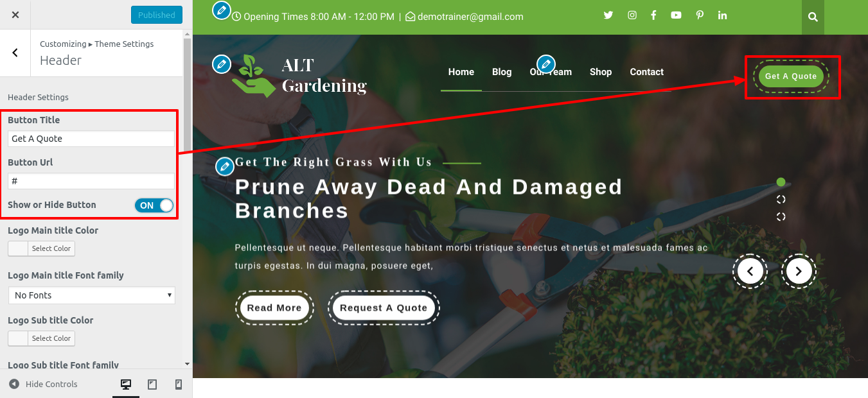Collapse panel with Hide Controls

coord(43,384)
